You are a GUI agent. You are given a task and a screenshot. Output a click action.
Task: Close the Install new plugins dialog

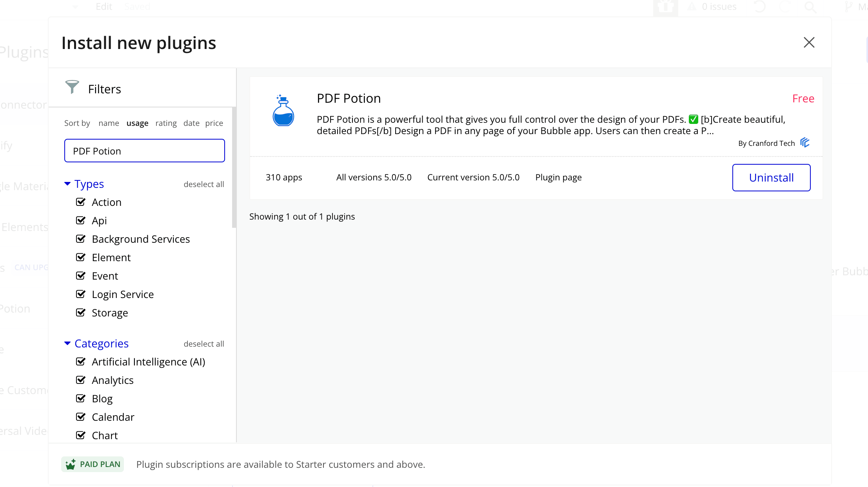coord(809,42)
